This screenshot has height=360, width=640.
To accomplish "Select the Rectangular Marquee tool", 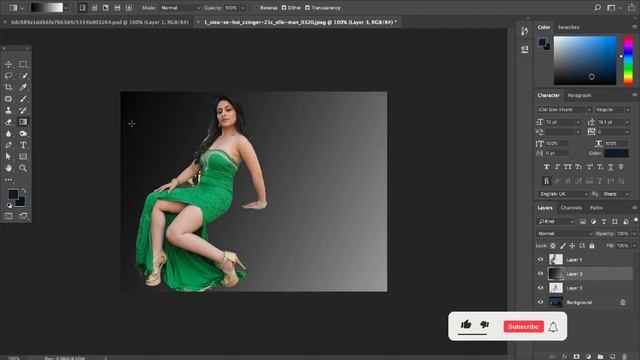I will click(x=23, y=64).
